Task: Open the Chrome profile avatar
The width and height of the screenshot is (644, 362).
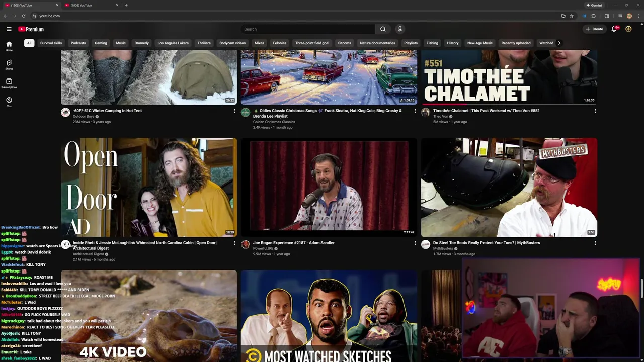Action: (629, 16)
